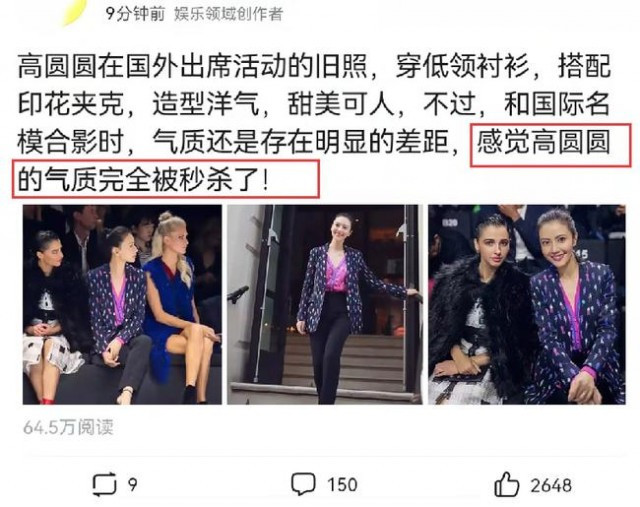Click the 娱乐领域创作者 creator label

(x=229, y=14)
